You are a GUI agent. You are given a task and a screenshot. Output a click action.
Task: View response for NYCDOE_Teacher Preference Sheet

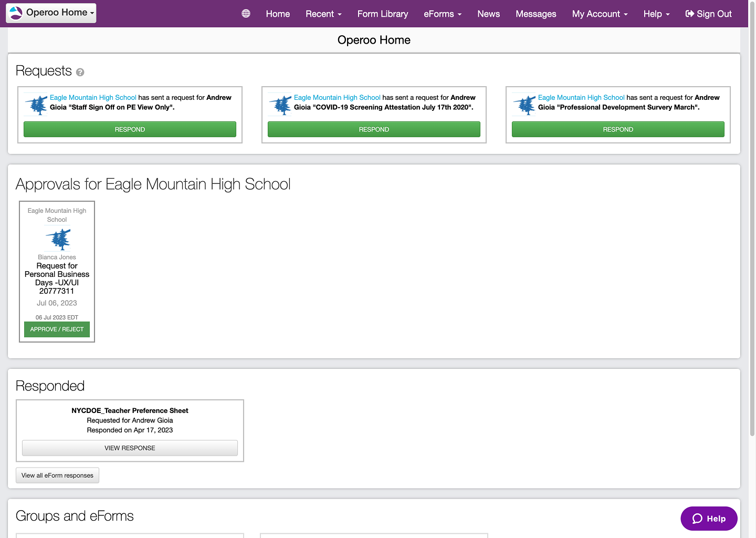click(x=130, y=448)
